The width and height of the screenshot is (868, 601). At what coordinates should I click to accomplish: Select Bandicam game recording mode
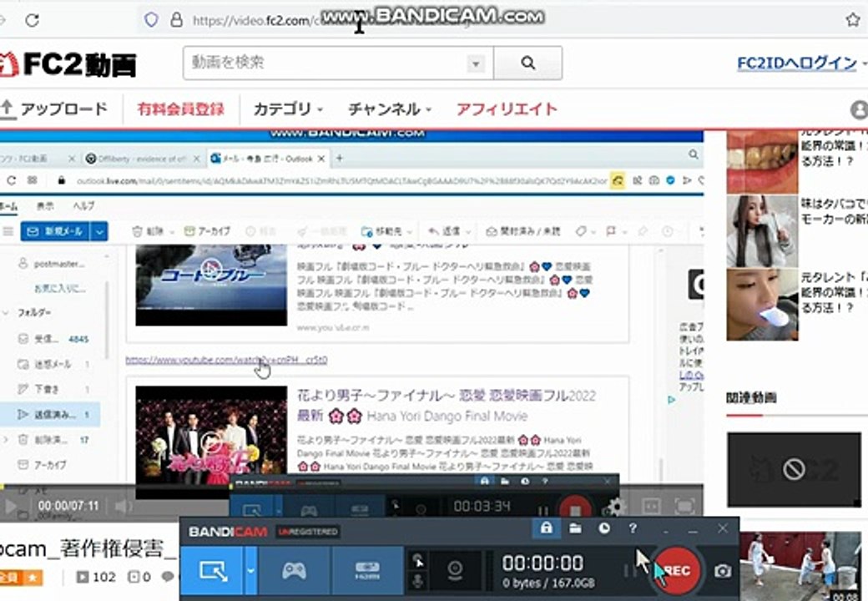coord(295,570)
